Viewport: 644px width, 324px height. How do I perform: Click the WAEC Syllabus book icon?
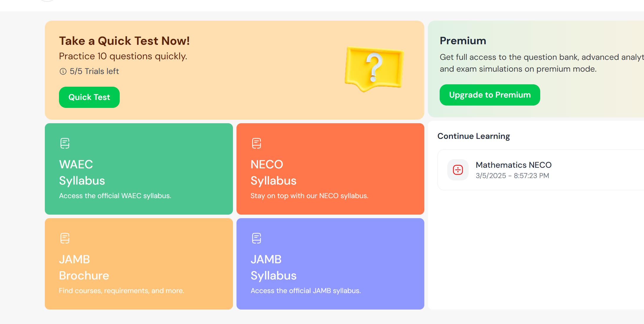pyautogui.click(x=65, y=143)
